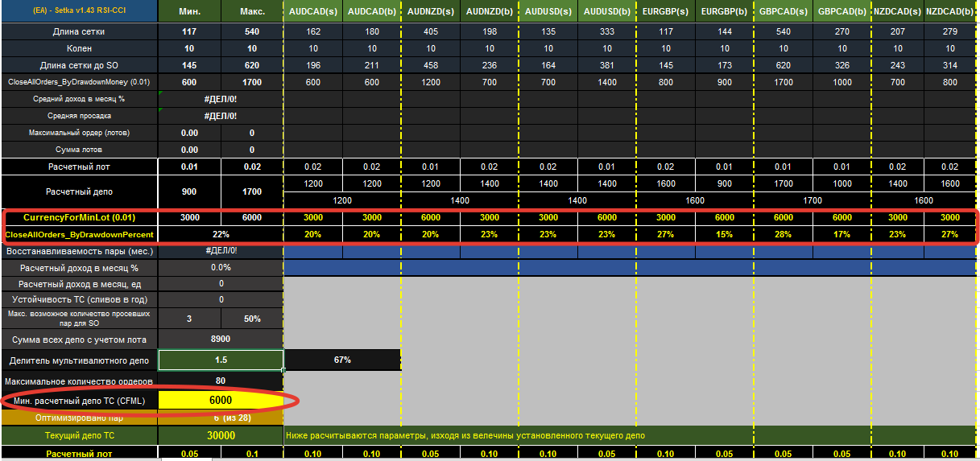Click the 'Устойчивость ТС' row label
Image resolution: width=980 pixels, height=461 pixels.
click(x=79, y=300)
